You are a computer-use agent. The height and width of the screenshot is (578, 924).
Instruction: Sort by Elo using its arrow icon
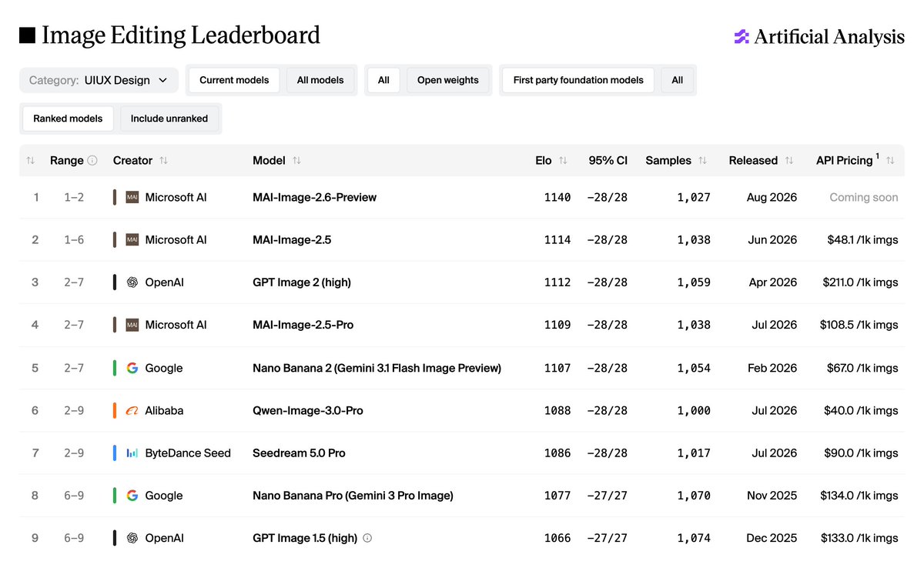[x=563, y=160]
